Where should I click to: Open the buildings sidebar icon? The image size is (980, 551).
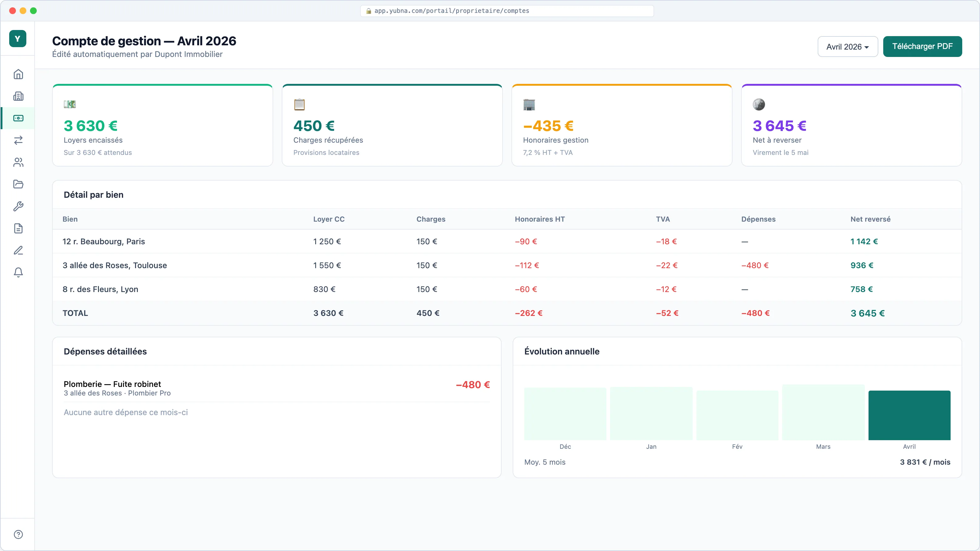[x=18, y=96]
